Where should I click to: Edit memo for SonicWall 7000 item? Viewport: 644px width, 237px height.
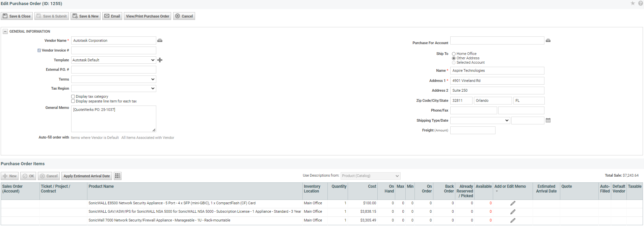[513, 220]
